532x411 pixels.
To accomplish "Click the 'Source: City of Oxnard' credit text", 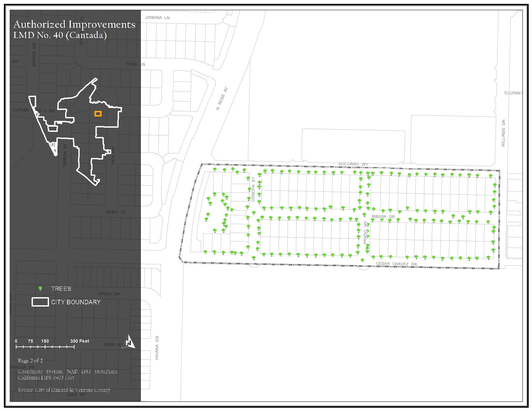I will coord(64,390).
